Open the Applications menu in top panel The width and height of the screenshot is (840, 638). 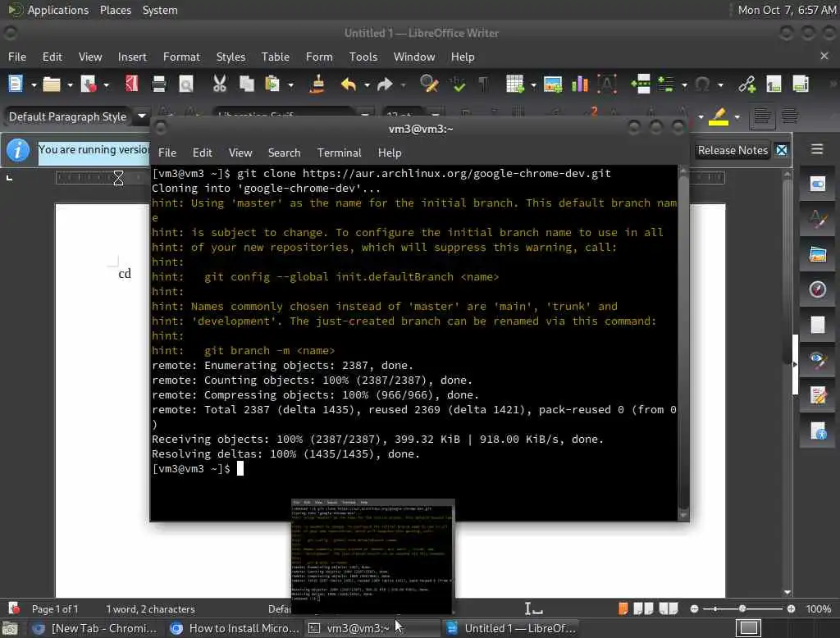point(48,10)
